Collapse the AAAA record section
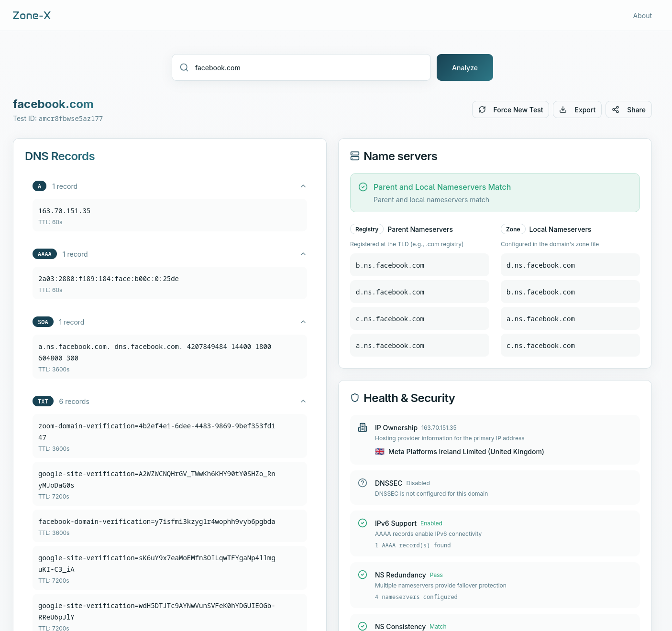Viewport: 672px width, 631px height. (303, 254)
